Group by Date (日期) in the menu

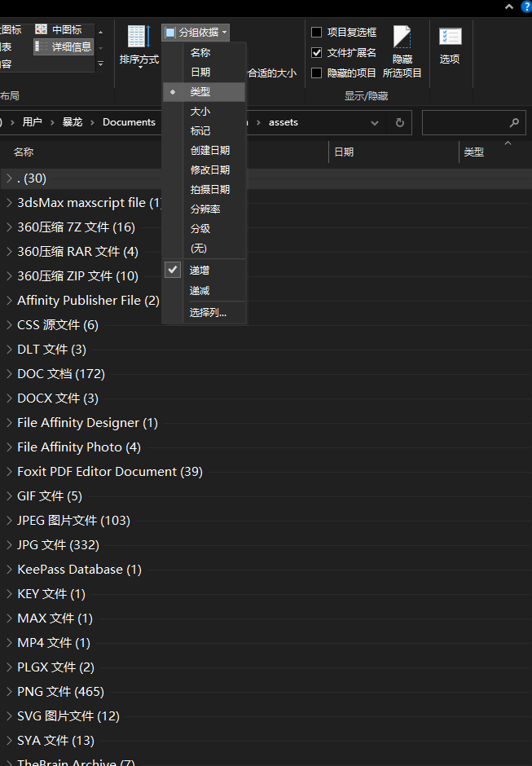coord(204,73)
